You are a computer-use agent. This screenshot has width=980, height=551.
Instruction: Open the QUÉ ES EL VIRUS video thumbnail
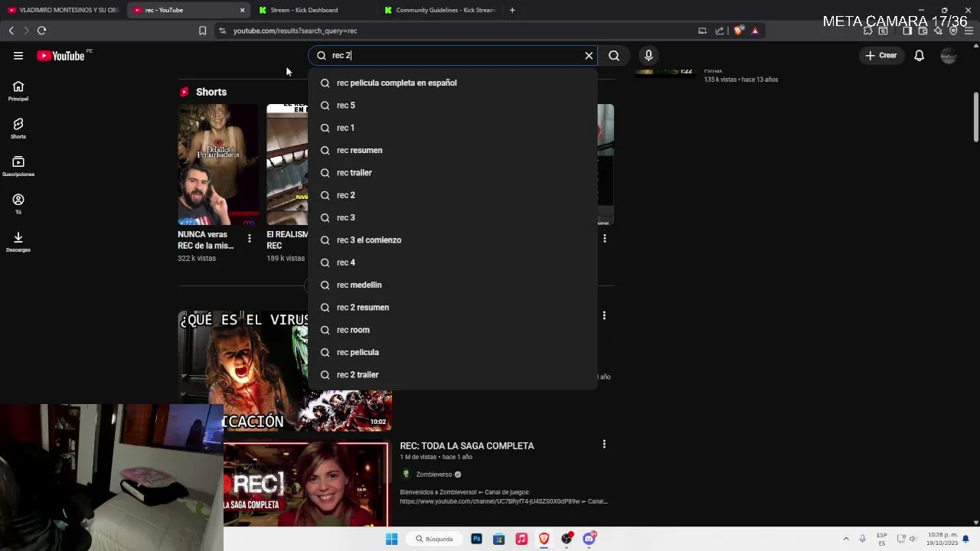coord(285,371)
